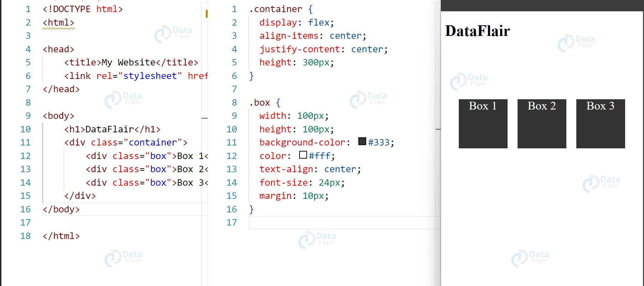
Task: Click the align-items: center declaration
Action: click(x=313, y=36)
